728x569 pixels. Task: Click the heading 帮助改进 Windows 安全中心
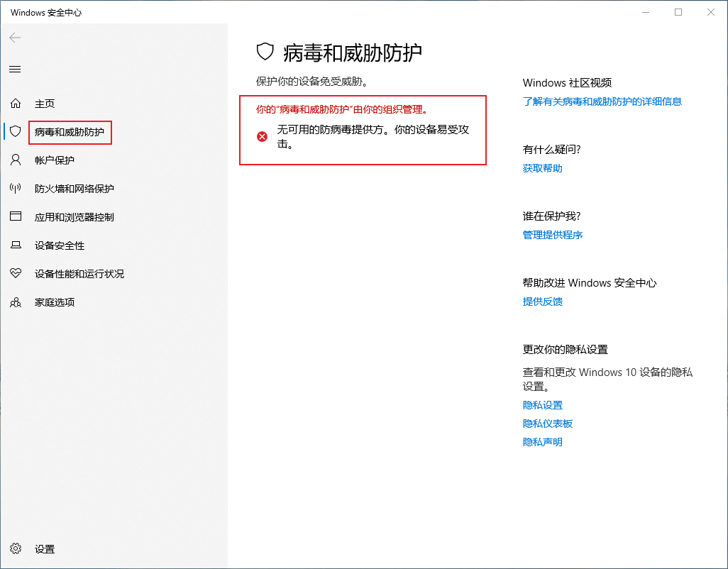[589, 282]
